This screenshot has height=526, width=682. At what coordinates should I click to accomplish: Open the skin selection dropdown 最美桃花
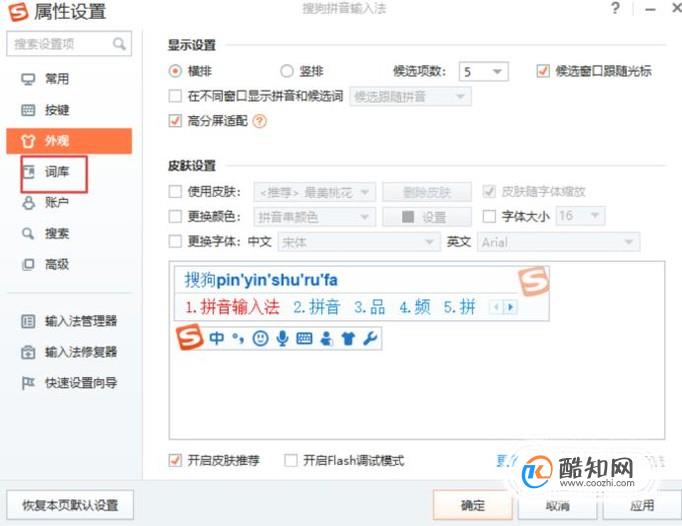(314, 192)
